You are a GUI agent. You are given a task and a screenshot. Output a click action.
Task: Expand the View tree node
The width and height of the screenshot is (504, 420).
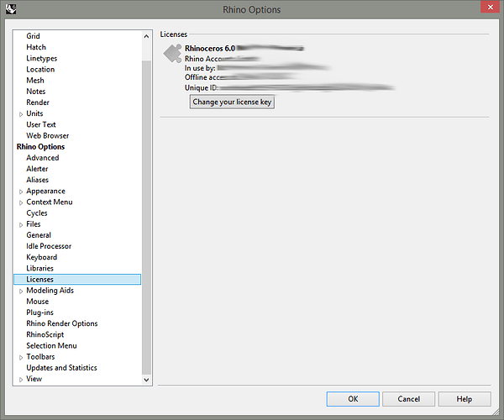pos(21,380)
